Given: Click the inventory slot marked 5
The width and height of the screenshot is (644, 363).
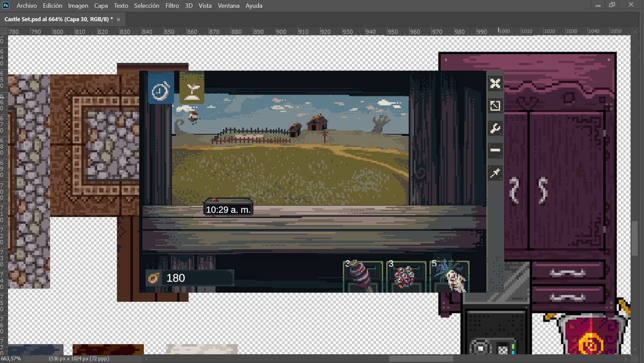Looking at the screenshot, I should [450, 277].
